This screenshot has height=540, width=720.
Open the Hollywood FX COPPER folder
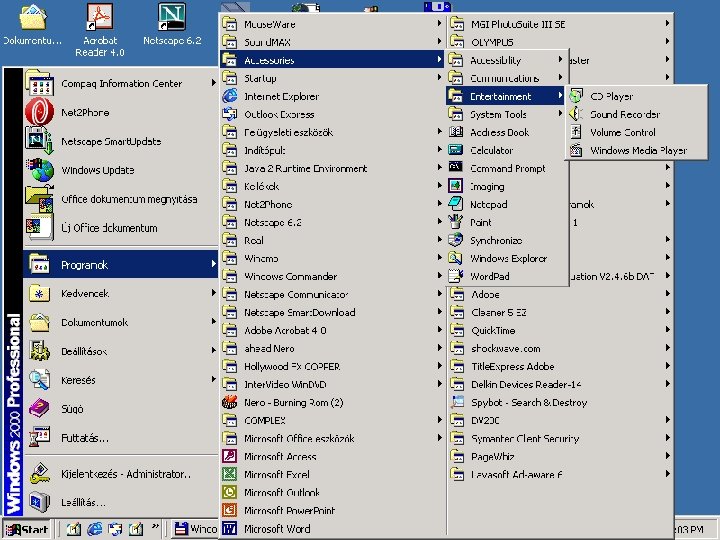pyautogui.click(x=332, y=366)
